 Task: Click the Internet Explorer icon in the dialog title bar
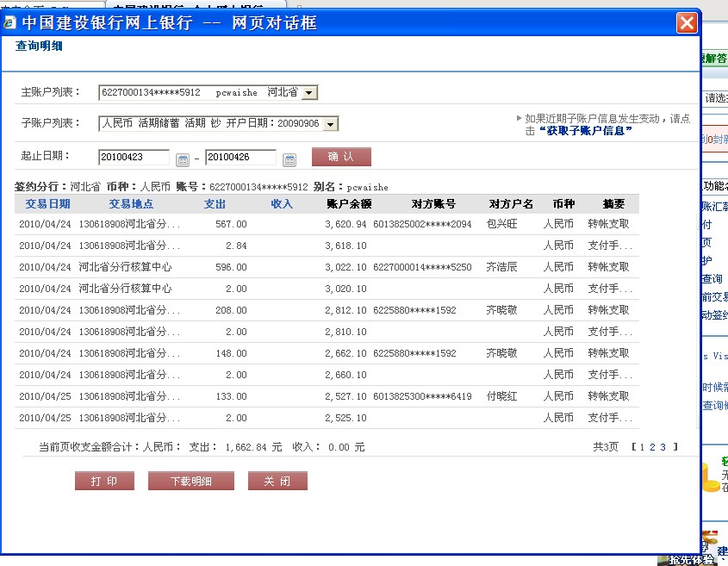(x=10, y=22)
